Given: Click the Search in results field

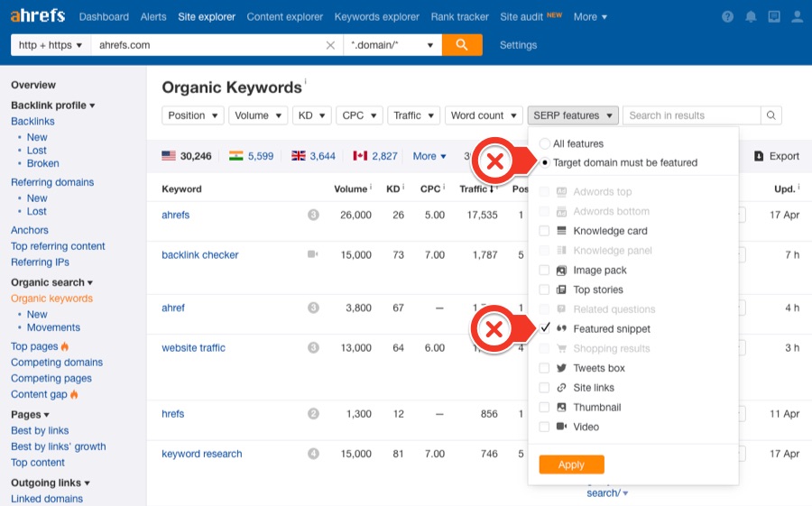Looking at the screenshot, I should click(692, 115).
